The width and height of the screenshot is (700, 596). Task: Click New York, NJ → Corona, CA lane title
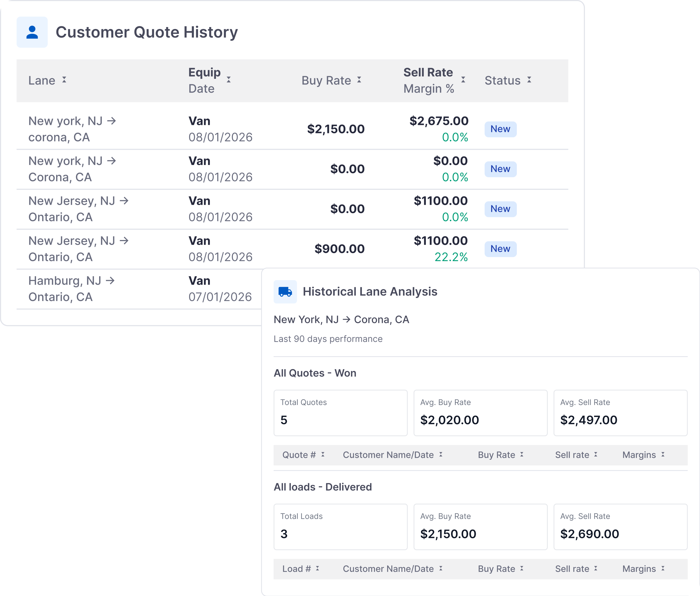(x=341, y=320)
